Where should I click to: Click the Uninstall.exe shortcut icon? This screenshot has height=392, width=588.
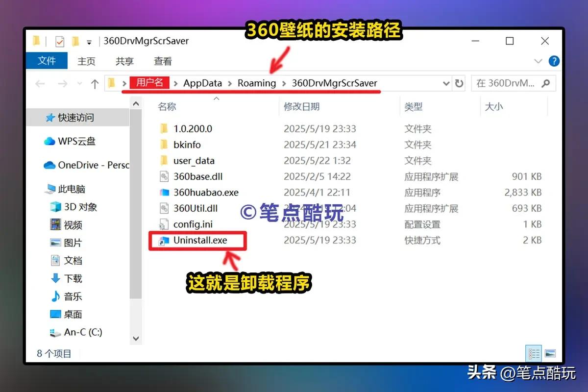[x=164, y=241]
